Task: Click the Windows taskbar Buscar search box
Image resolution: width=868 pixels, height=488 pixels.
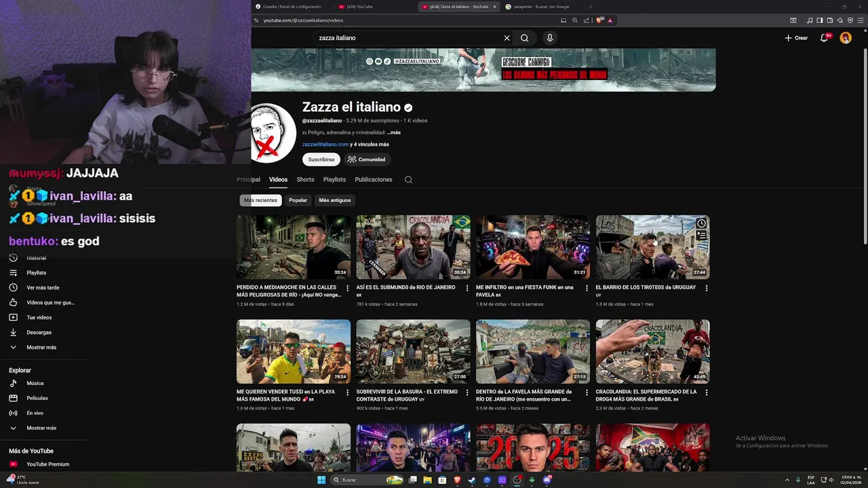Action: (367, 480)
